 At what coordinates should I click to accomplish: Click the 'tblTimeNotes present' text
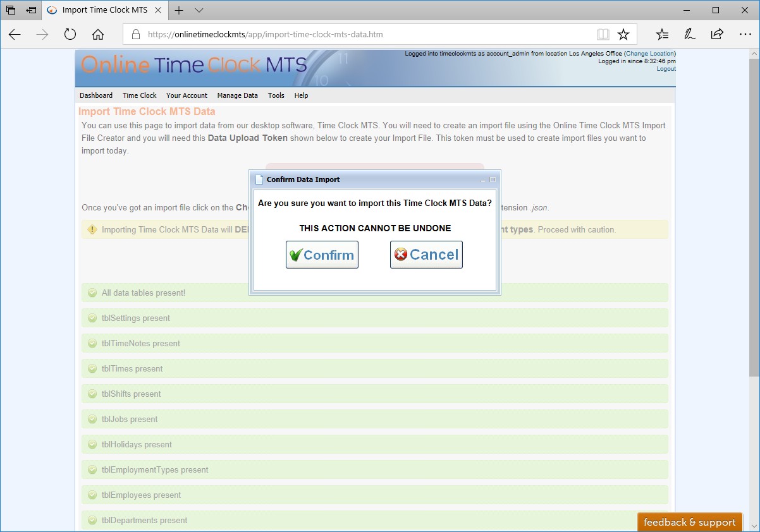click(x=141, y=344)
